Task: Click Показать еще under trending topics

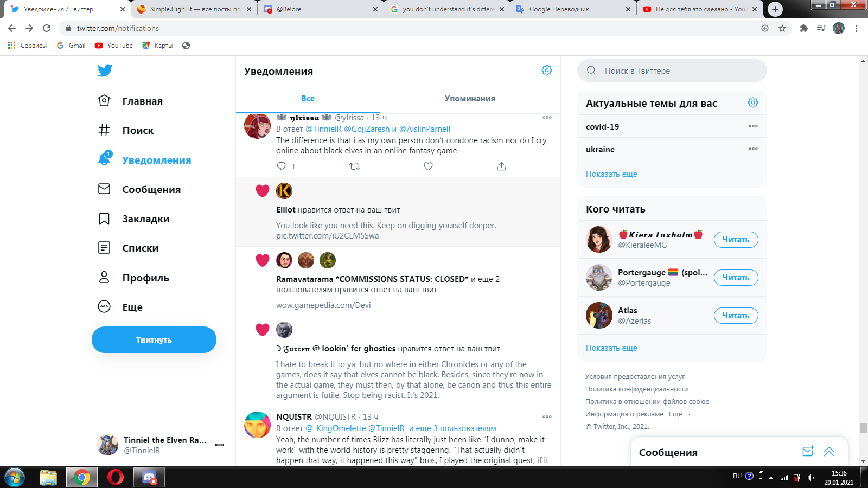Action: click(x=611, y=174)
